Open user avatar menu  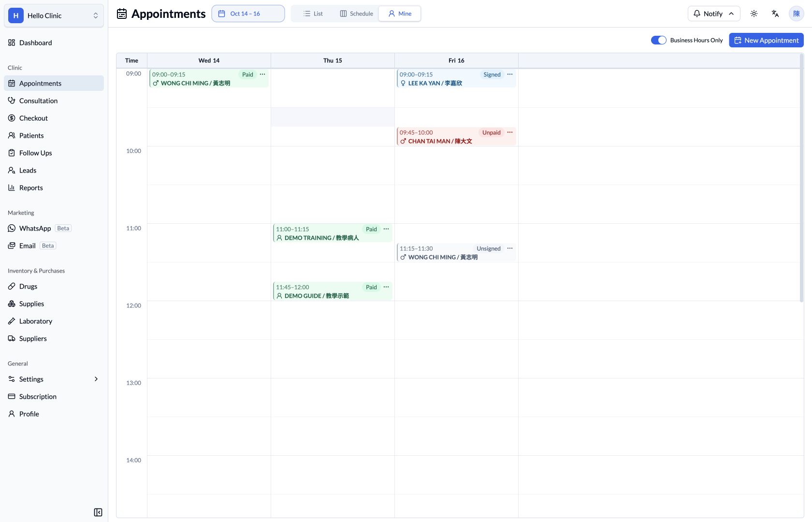(797, 14)
